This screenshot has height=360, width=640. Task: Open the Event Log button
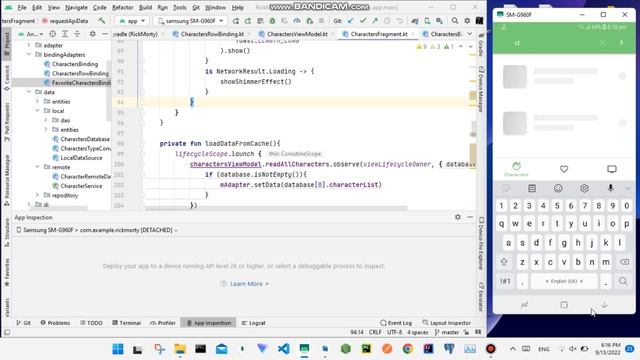click(x=396, y=323)
